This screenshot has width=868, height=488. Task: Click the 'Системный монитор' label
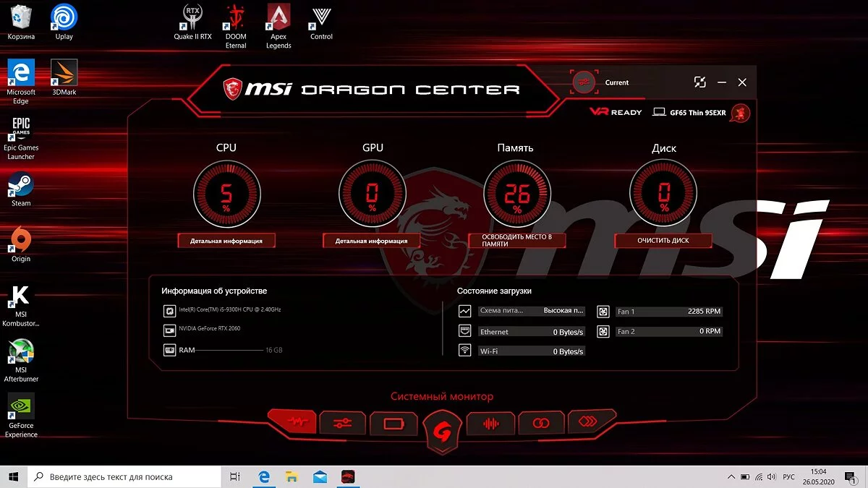coord(442,396)
